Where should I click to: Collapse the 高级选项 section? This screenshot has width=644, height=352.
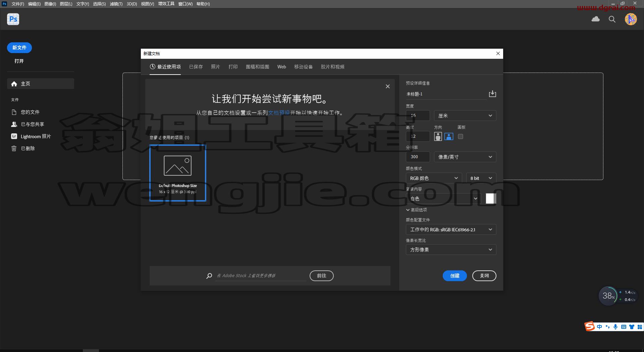click(x=417, y=210)
